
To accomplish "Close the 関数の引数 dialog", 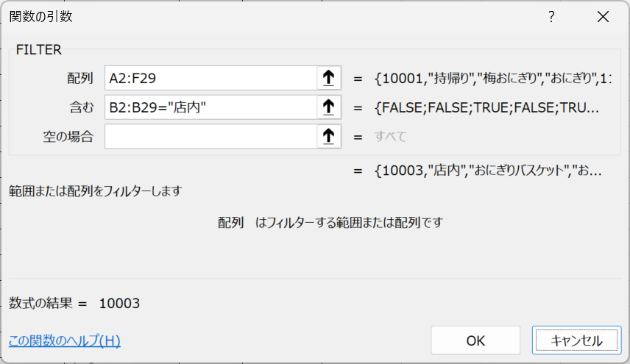I will click(603, 17).
